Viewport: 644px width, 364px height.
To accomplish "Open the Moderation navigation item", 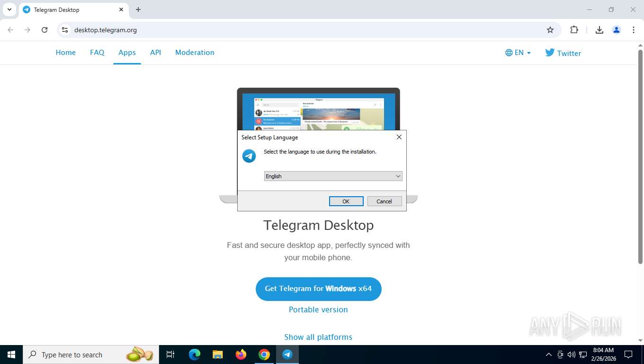I will (x=195, y=53).
